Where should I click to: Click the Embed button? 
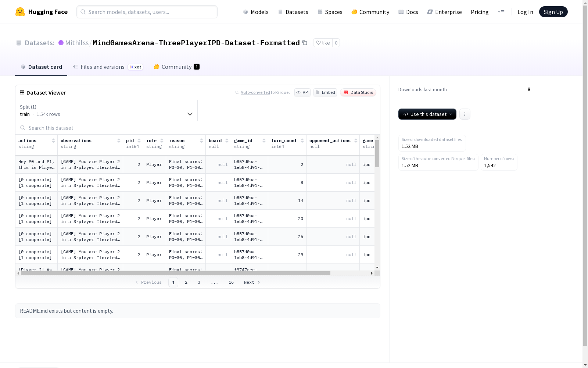pyautogui.click(x=325, y=92)
